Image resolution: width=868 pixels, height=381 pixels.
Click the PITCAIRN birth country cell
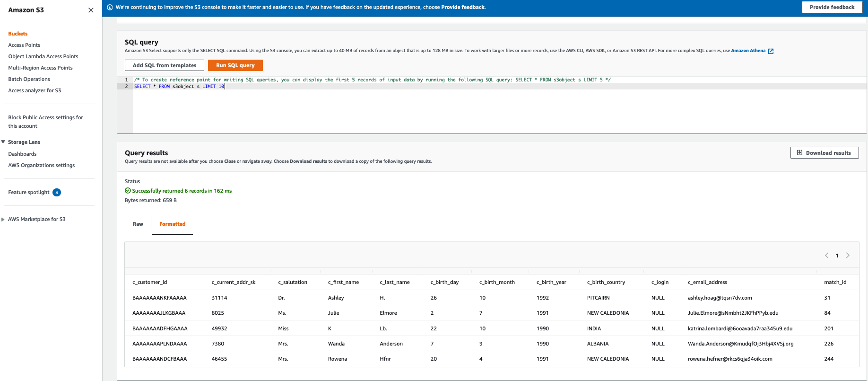[598, 298]
